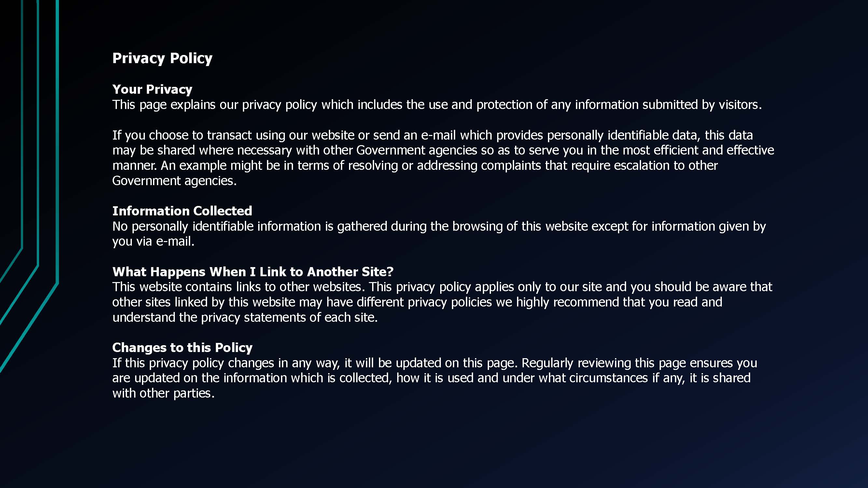Click the line starting 'If you choose to transact'
Viewport: 868px width, 488px height.
[x=432, y=135]
